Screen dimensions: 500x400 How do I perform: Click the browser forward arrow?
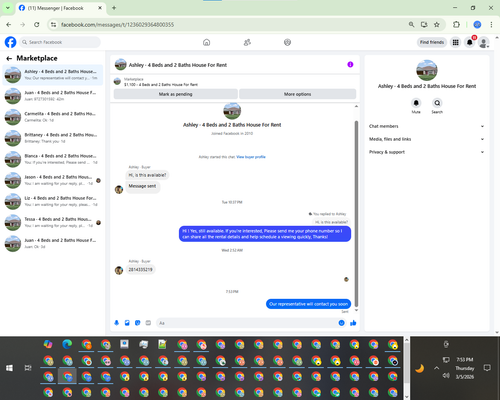23,25
